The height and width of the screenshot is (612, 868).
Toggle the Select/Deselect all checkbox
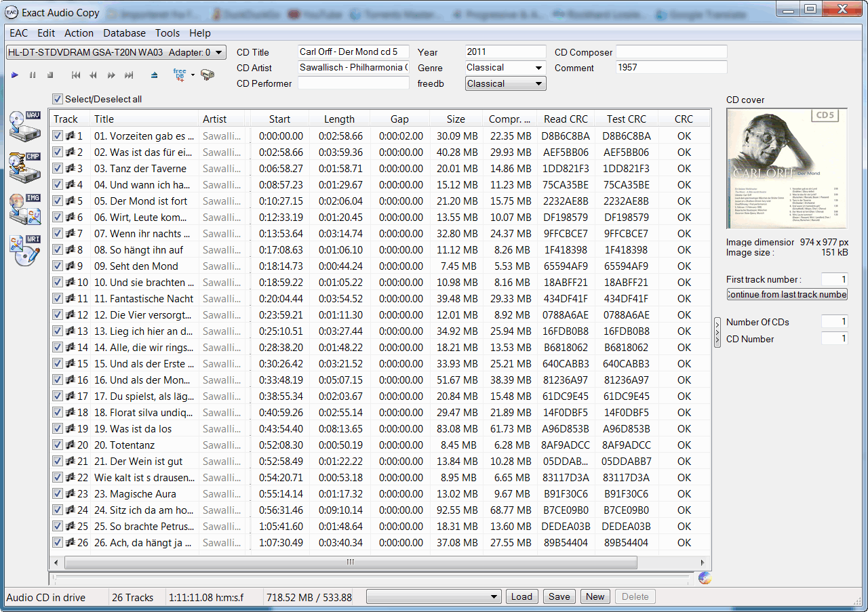[x=58, y=99]
